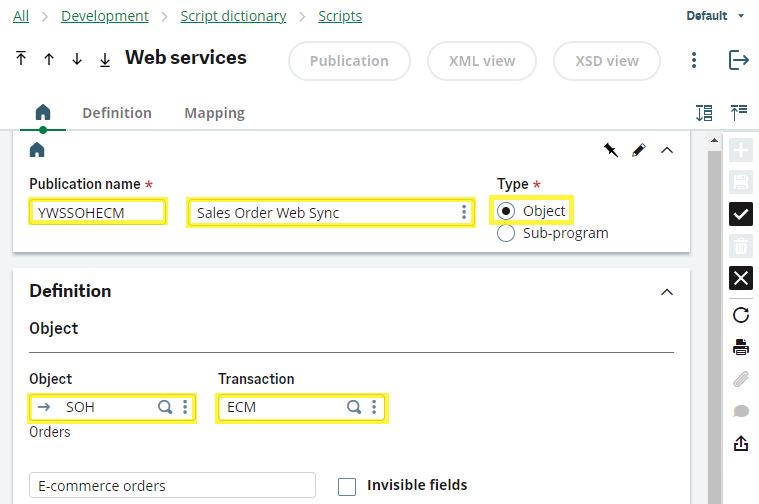Open the Scripts breadcrumb link
Image resolution: width=759 pixels, height=504 pixels.
(340, 16)
